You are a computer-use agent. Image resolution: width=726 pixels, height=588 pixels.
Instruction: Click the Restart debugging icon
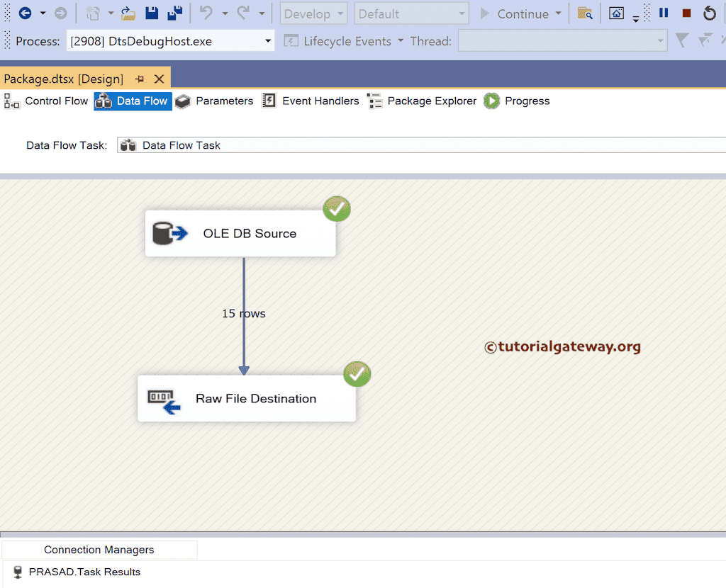point(710,12)
